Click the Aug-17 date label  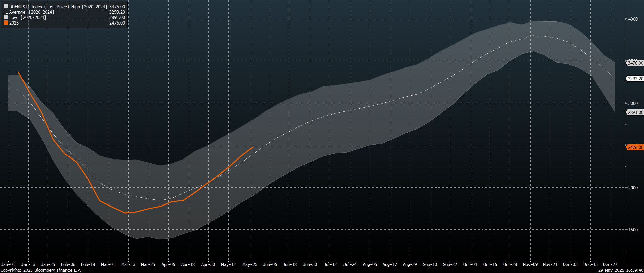coord(390,264)
